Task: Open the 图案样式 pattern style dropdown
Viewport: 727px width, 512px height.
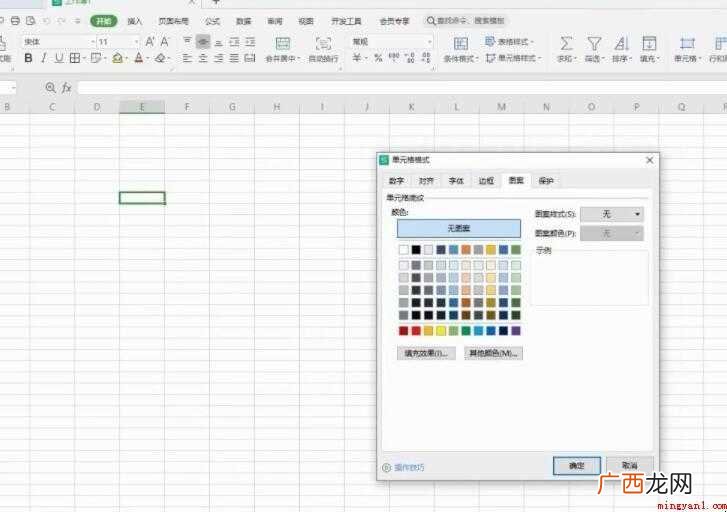Action: tap(612, 214)
